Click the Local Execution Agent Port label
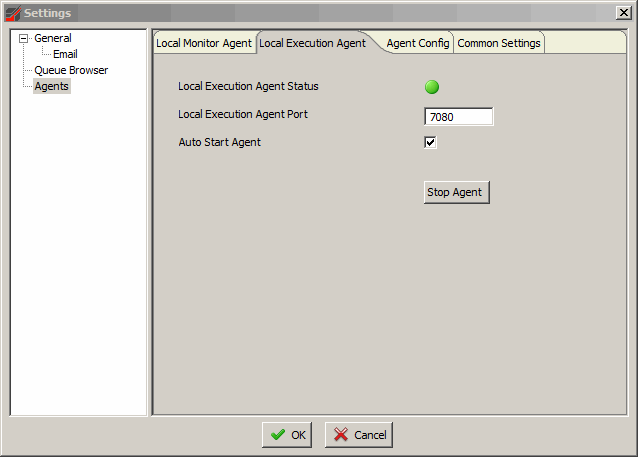 [243, 115]
